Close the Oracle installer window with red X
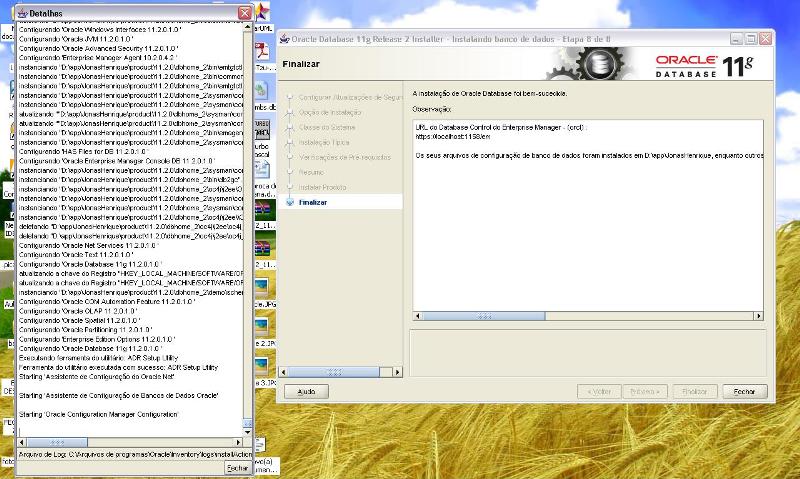The image size is (800, 479). tap(765, 39)
